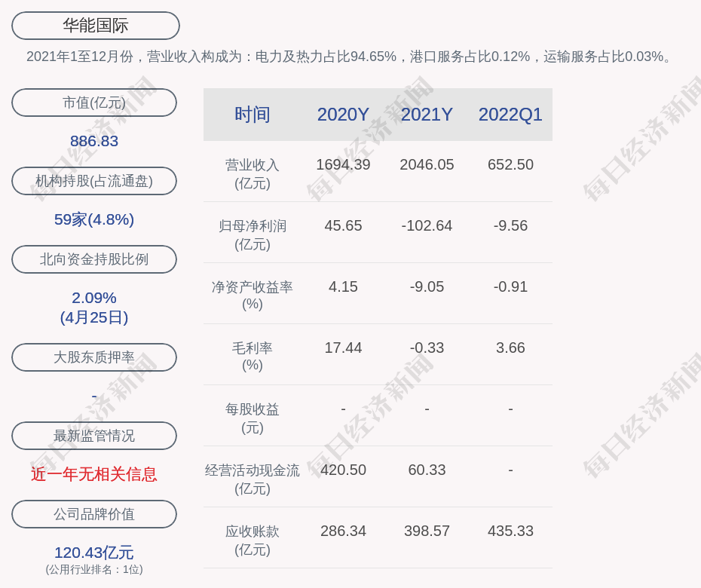The width and height of the screenshot is (701, 588).
Task: Select the date text (4月25日)
Action: (x=94, y=317)
